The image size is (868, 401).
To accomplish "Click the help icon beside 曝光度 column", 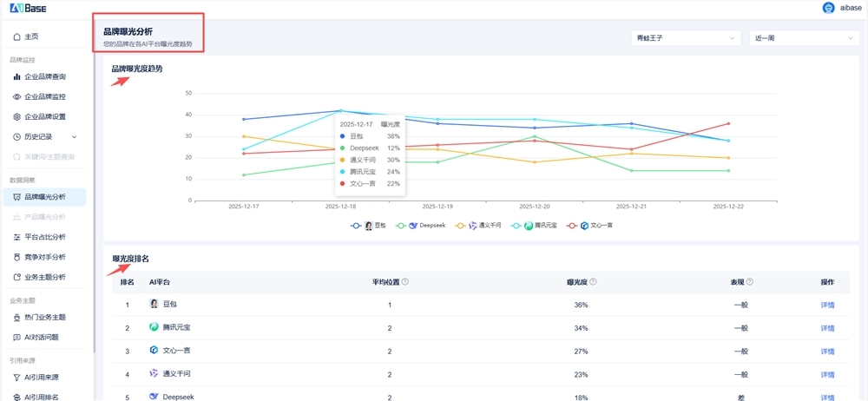I will pos(593,282).
